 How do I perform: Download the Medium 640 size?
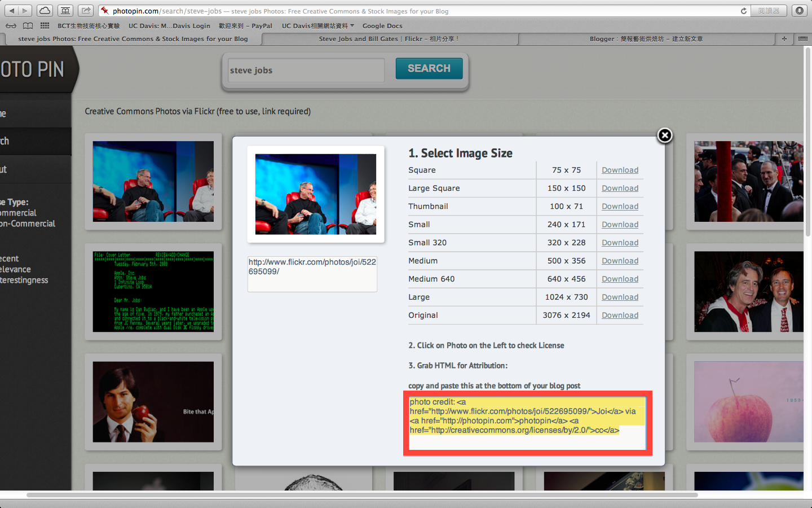pos(620,278)
